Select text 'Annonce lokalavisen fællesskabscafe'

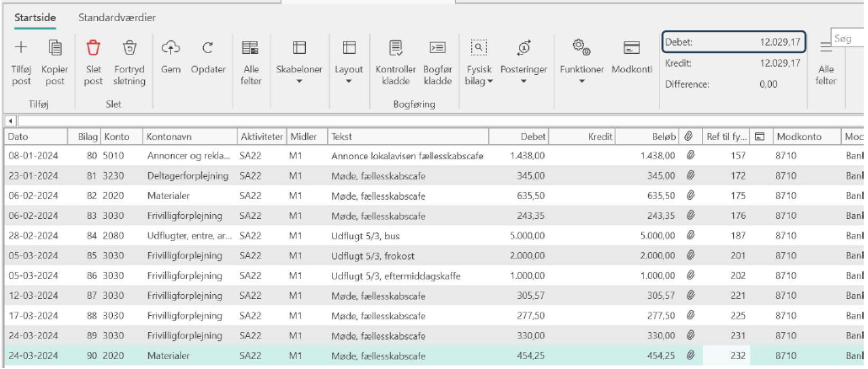coord(407,157)
